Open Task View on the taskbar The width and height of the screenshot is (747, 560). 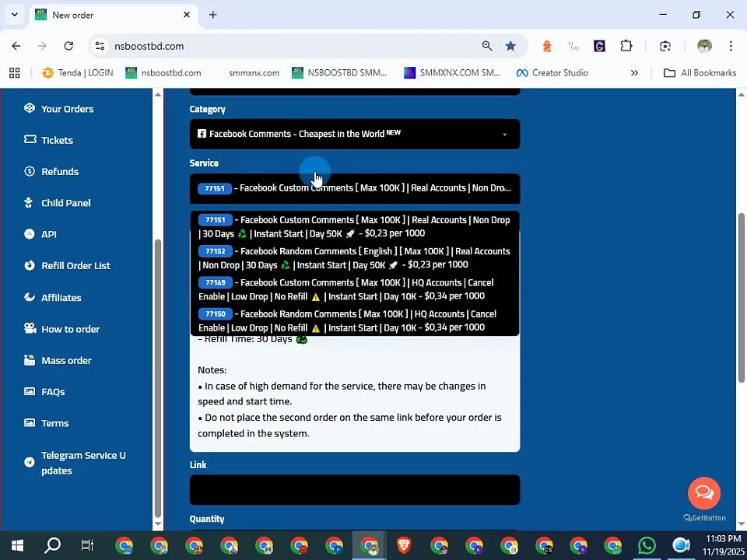88,545
